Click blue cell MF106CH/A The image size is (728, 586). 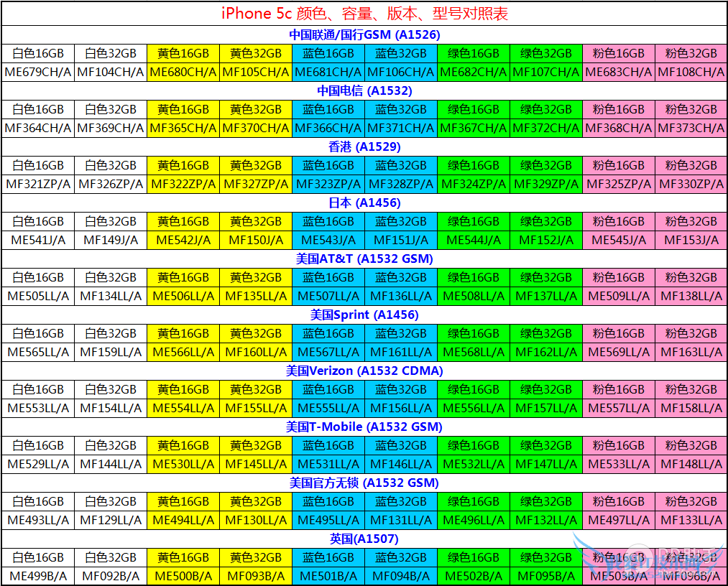click(401, 73)
